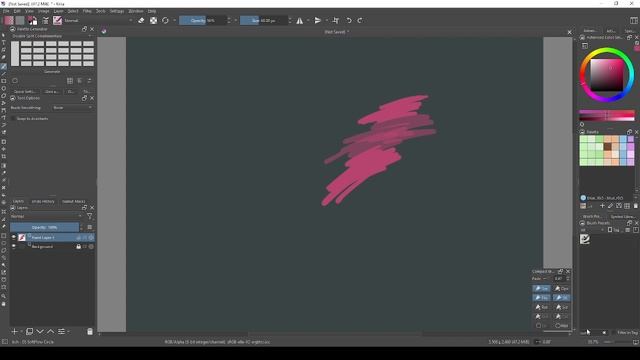This screenshot has width=640, height=360.
Task: Close the Tool Options docker
Action: click(x=92, y=98)
